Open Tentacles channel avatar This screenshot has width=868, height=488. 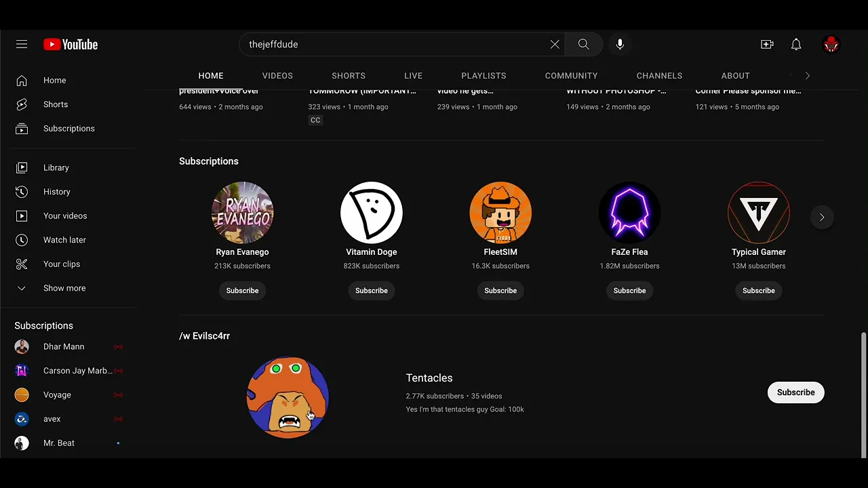click(288, 397)
